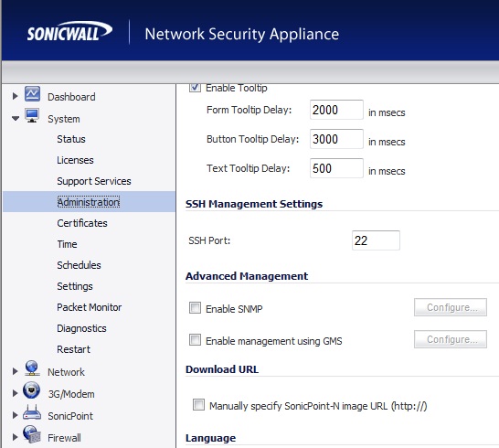Click the SonicPoint access point icon
Screen dimensions: 499x448
click(x=32, y=412)
